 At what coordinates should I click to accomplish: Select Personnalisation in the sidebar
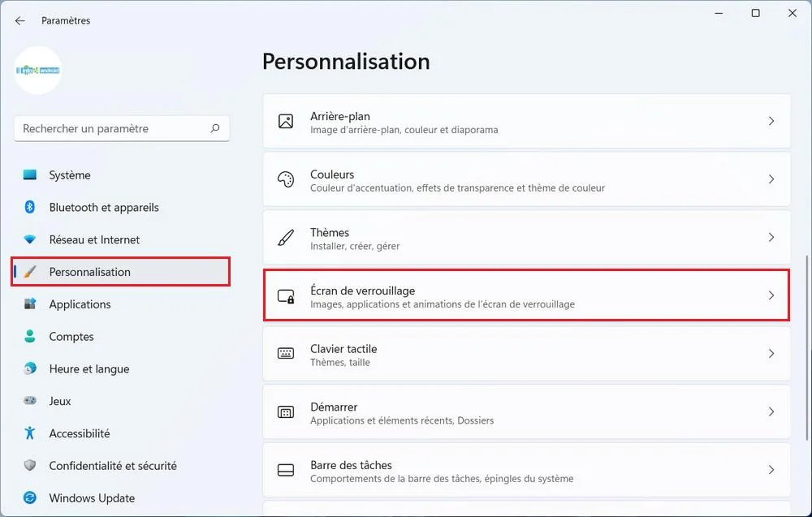pyautogui.click(x=120, y=272)
